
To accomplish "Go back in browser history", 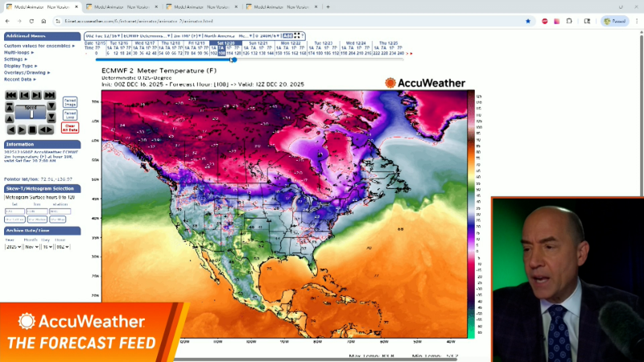I will click(x=7, y=21).
